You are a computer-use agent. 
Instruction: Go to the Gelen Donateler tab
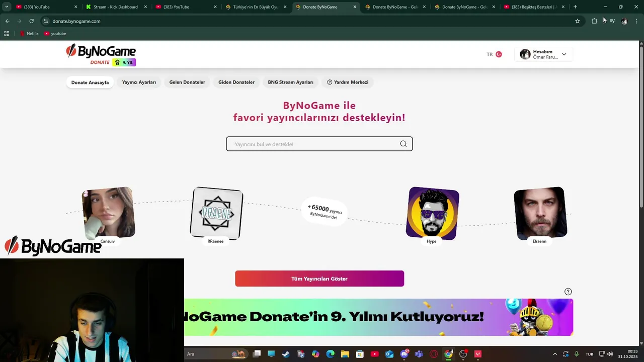coord(187,82)
